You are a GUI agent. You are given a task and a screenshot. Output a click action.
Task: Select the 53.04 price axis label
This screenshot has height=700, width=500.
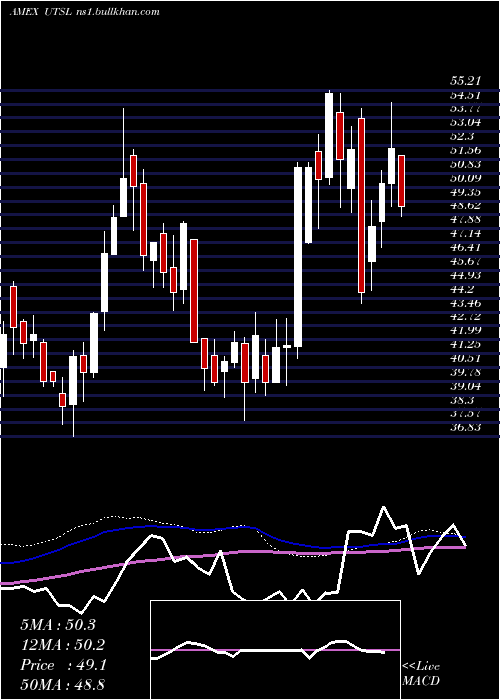[x=465, y=122]
